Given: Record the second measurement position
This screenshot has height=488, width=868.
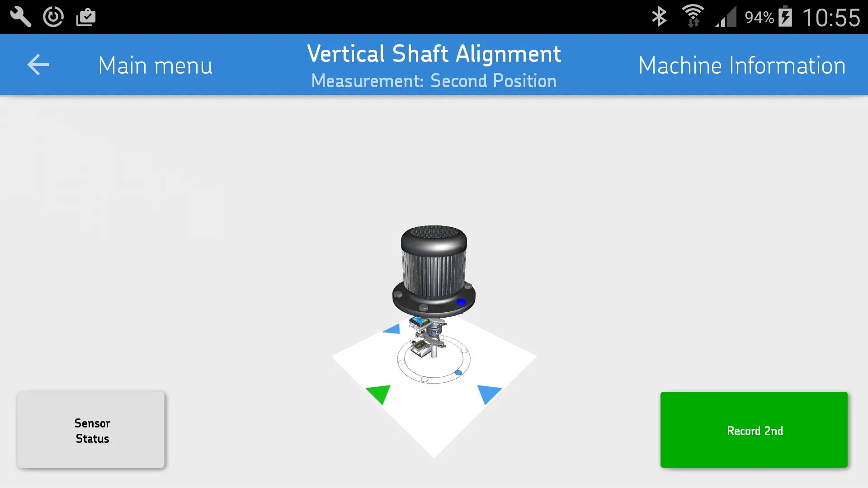Looking at the screenshot, I should (x=754, y=430).
